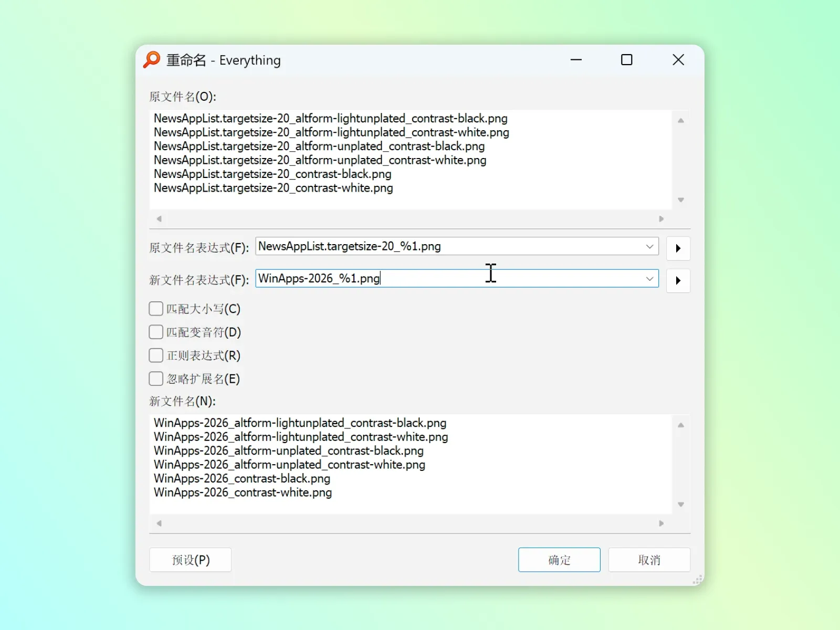This screenshot has height=630, width=840.
Task: Click down arrow of new filenames scrollbar
Action: (x=681, y=505)
